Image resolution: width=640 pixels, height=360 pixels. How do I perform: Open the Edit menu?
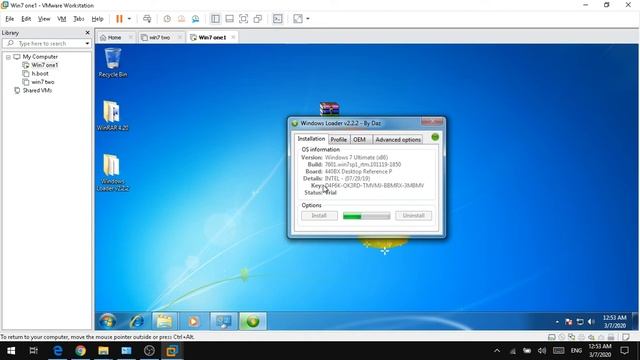point(26,19)
